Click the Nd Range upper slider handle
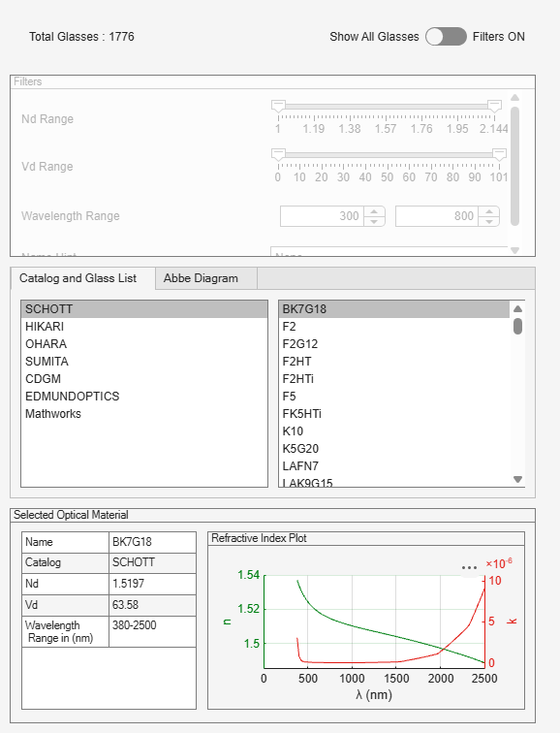This screenshot has width=560, height=733. [494, 106]
